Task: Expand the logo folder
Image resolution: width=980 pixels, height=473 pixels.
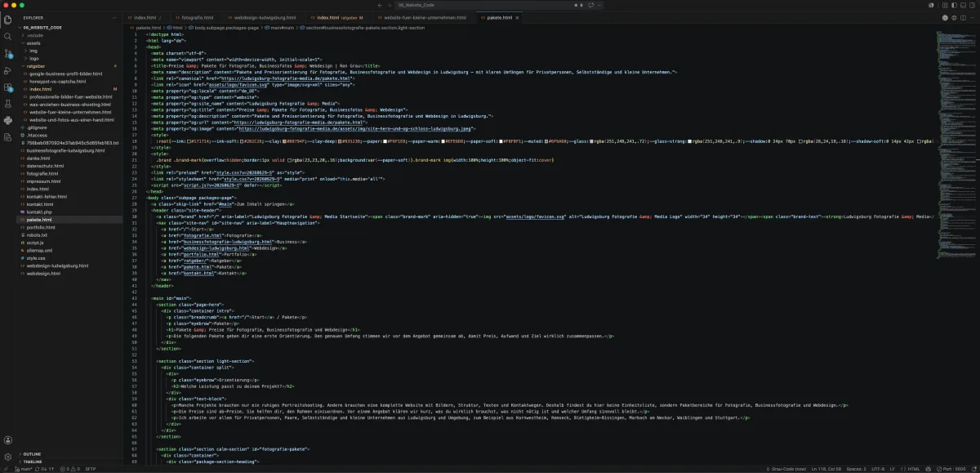Action: pos(34,58)
